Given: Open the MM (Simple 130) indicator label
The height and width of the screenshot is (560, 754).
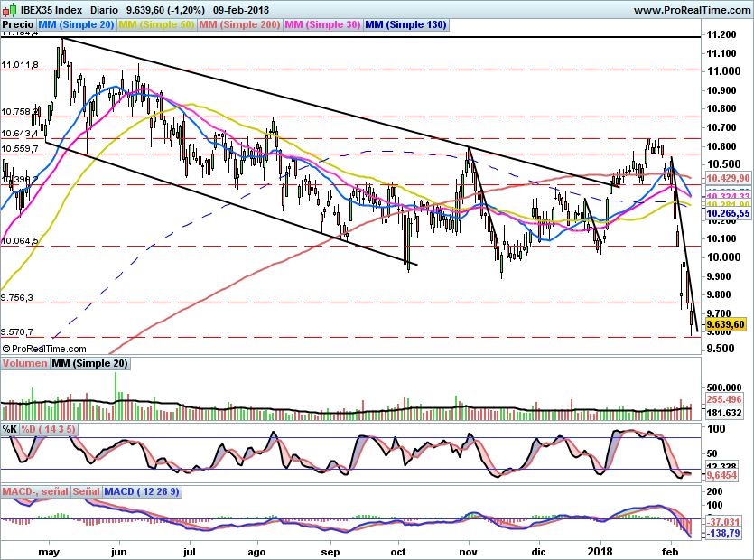Looking at the screenshot, I should [x=405, y=25].
